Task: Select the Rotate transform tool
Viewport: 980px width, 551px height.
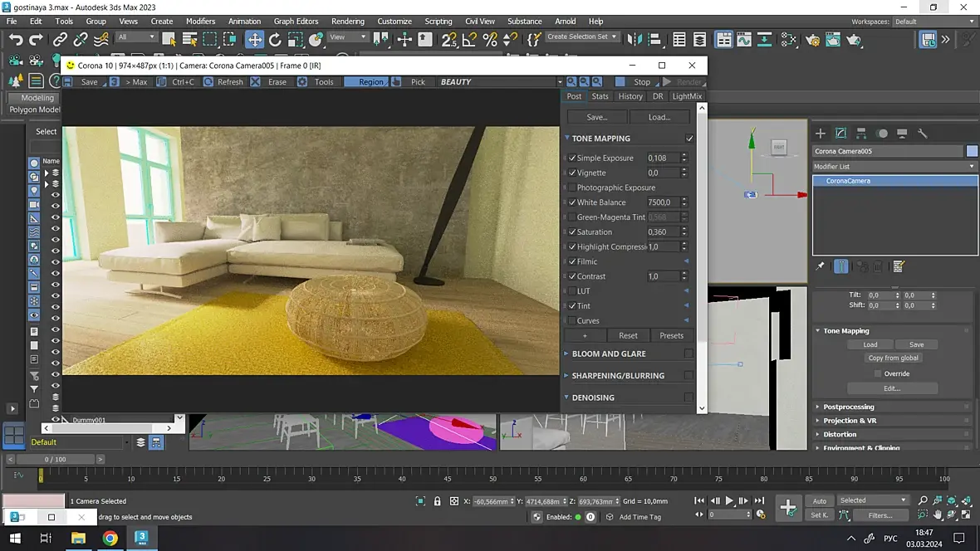Action: click(x=275, y=39)
